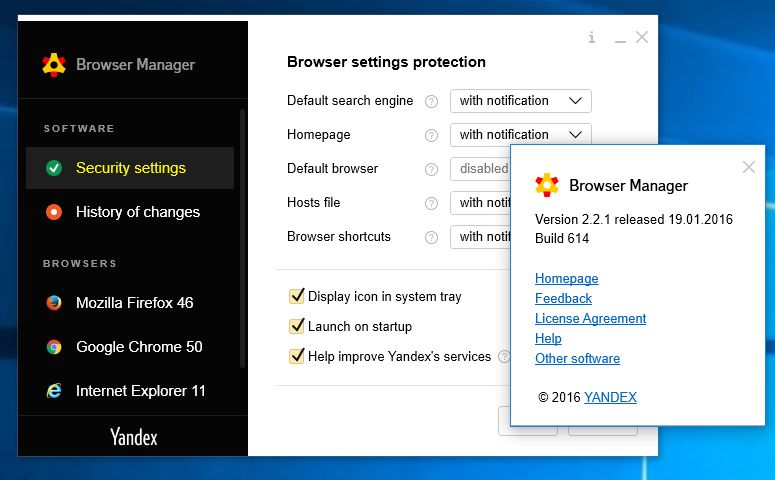The image size is (775, 480).
Task: Open the License Agreement link
Action: click(x=590, y=318)
